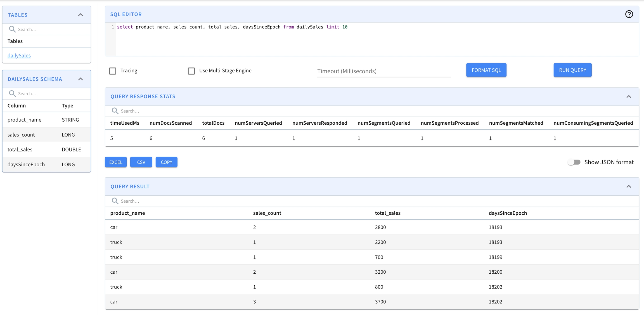
Task: Click the Query Result search magnifier icon
Action: [x=115, y=201]
